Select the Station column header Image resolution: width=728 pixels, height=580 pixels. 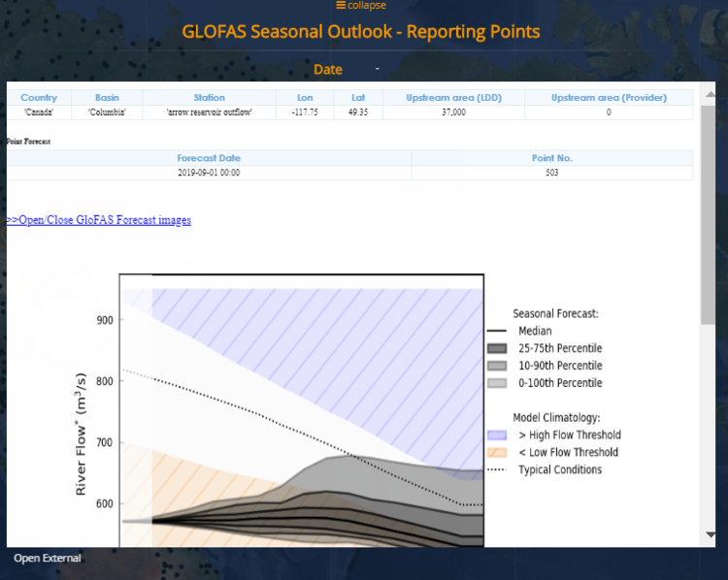[210, 97]
